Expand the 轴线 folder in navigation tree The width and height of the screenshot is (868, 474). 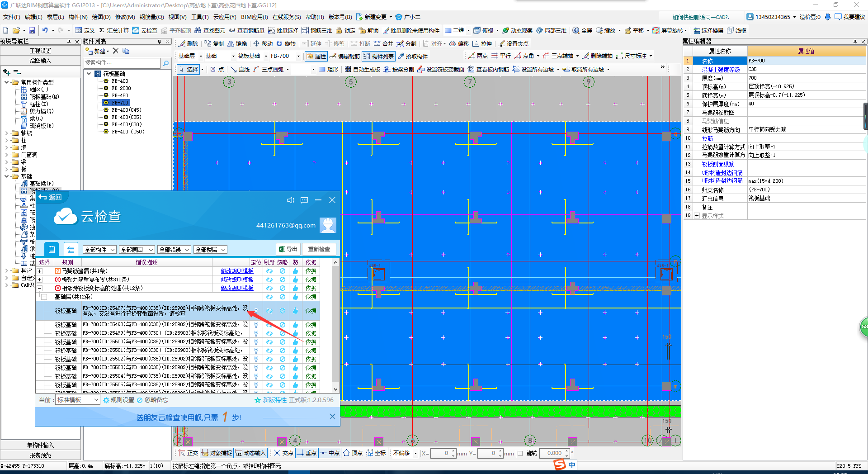[6, 133]
